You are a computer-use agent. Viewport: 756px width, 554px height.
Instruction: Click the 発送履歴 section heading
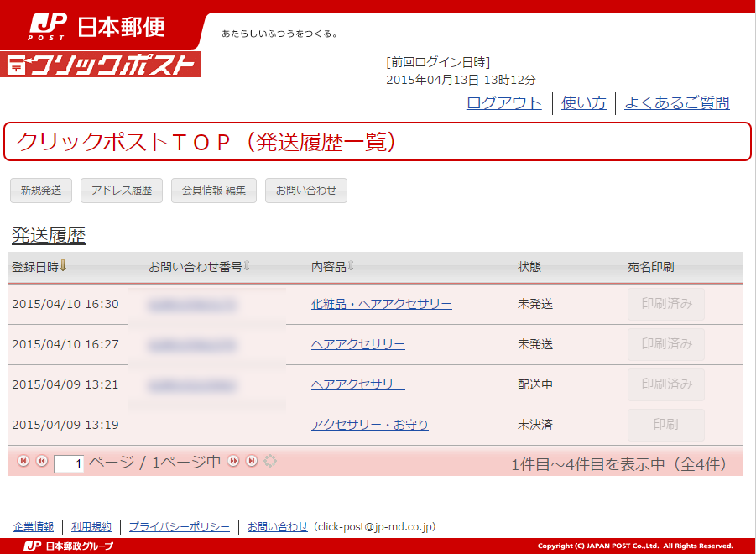49,235
